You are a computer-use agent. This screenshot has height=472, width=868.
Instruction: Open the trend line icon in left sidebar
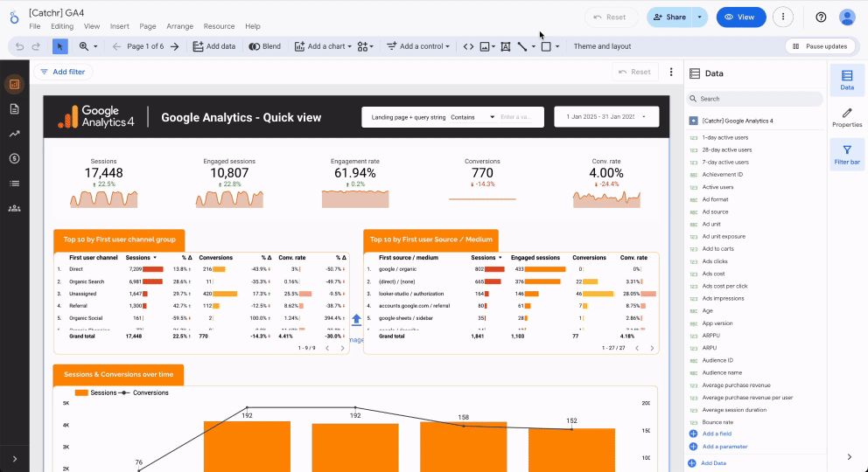click(x=14, y=134)
